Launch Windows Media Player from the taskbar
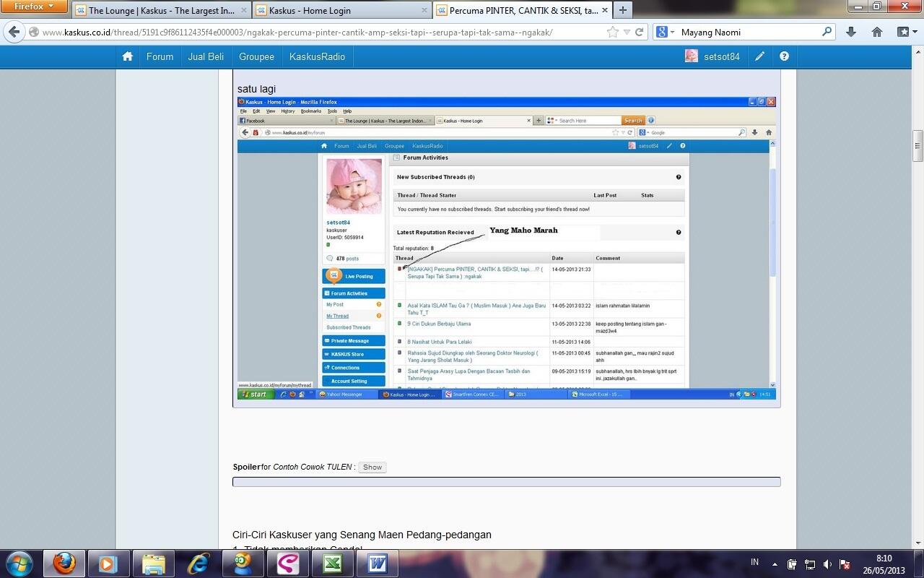The width and height of the screenshot is (924, 578). click(108, 563)
